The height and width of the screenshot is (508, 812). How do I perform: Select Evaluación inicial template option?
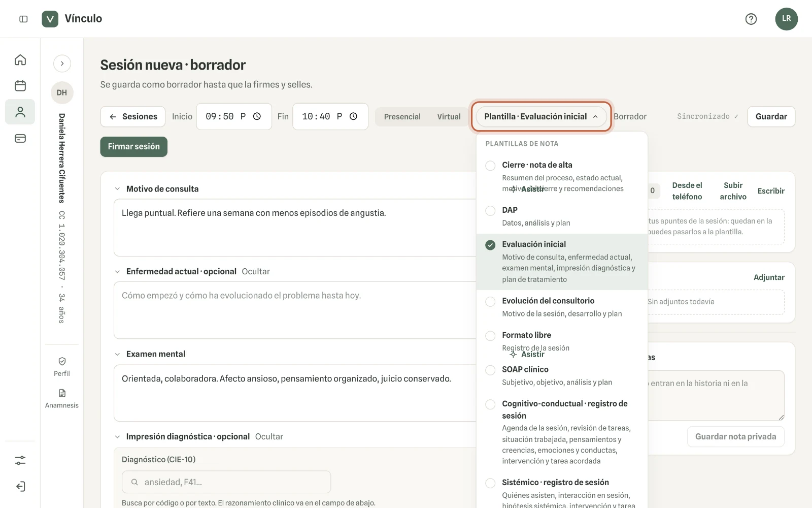pyautogui.click(x=562, y=262)
